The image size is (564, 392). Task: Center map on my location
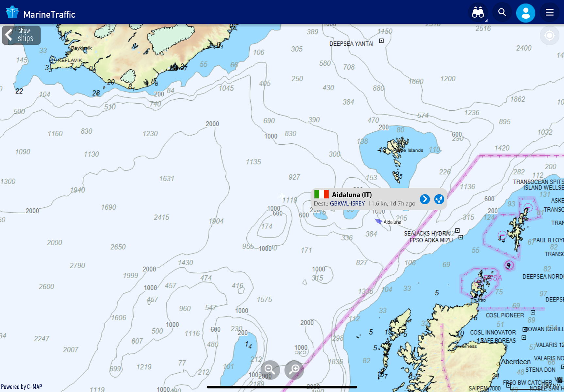pyautogui.click(x=549, y=35)
